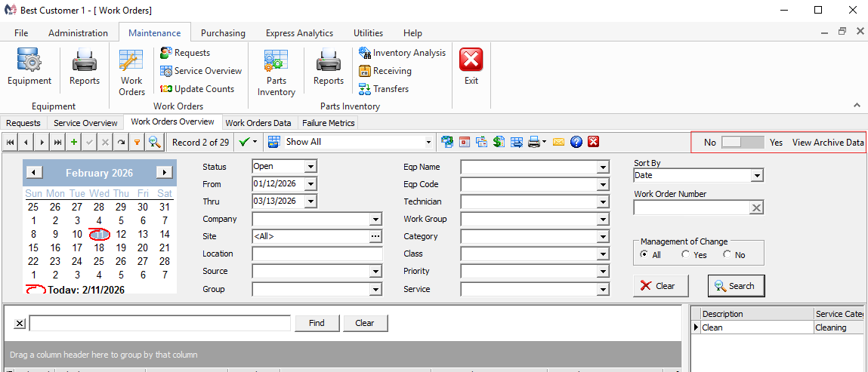This screenshot has height=372, width=868.
Task: Open Receiving in the ribbon
Action: tap(385, 71)
